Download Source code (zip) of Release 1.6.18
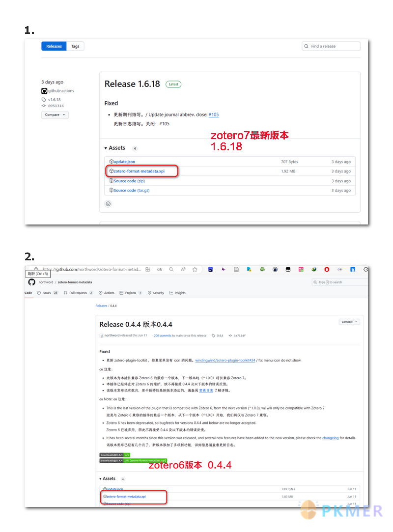Screen dimensions: 393x532 point(129,181)
